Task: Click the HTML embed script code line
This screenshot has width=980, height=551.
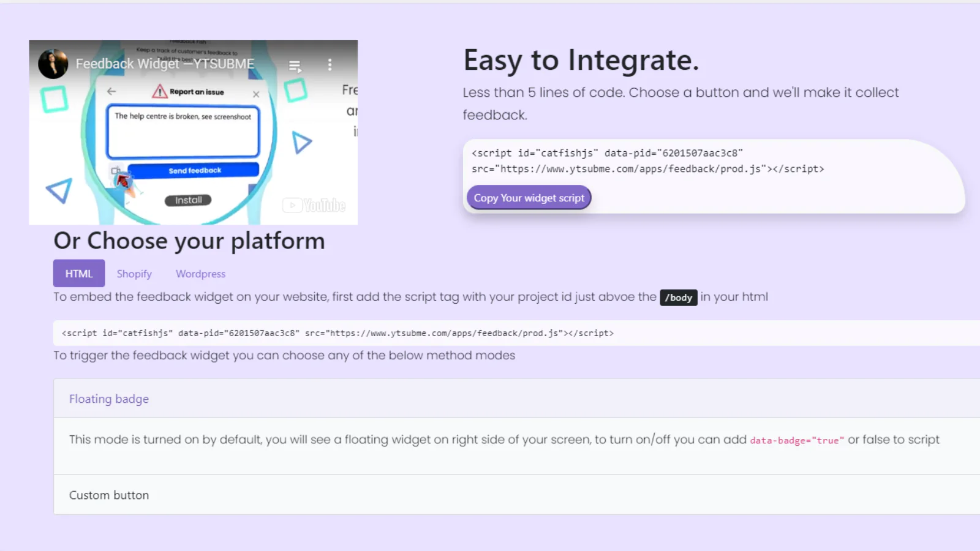Action: coord(337,333)
